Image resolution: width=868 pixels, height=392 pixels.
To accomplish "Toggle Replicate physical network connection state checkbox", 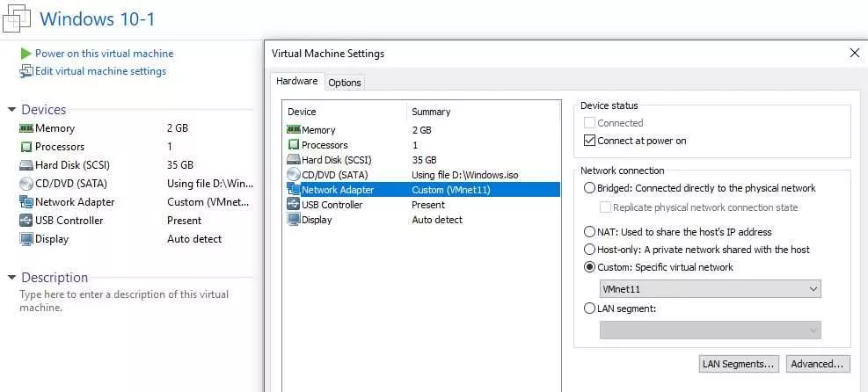I will [605, 207].
